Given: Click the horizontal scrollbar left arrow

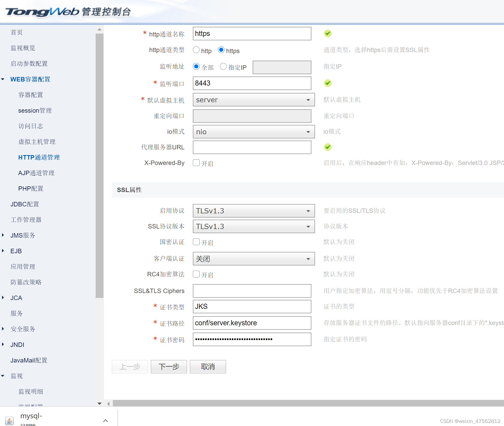Looking at the screenshot, I should [x=108, y=404].
